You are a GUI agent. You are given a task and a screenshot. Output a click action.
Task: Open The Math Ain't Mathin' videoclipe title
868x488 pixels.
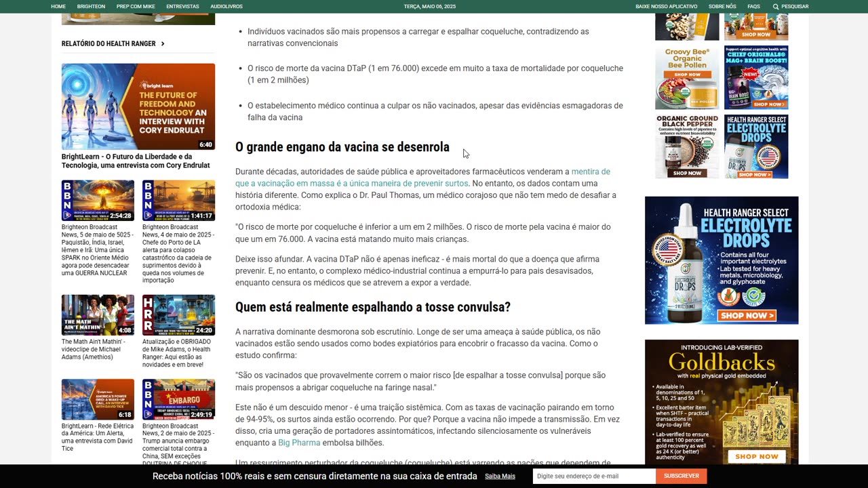[x=98, y=349]
